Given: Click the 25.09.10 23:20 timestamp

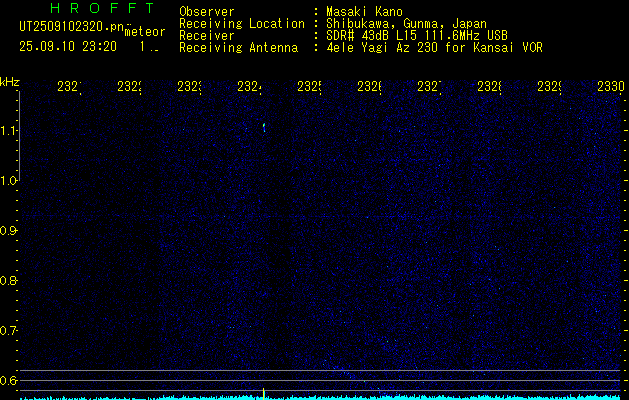Looking at the screenshot, I should pyautogui.click(x=68, y=47).
